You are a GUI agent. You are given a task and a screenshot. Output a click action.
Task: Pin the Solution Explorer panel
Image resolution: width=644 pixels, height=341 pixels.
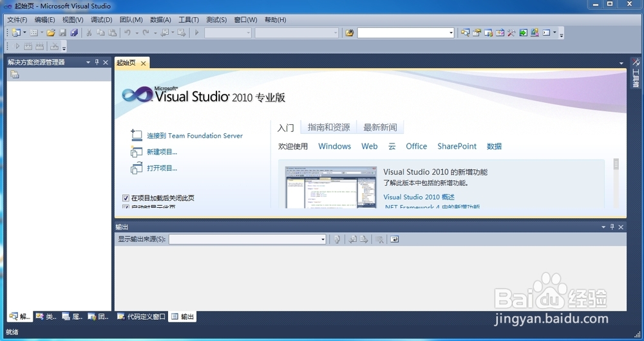coord(97,62)
